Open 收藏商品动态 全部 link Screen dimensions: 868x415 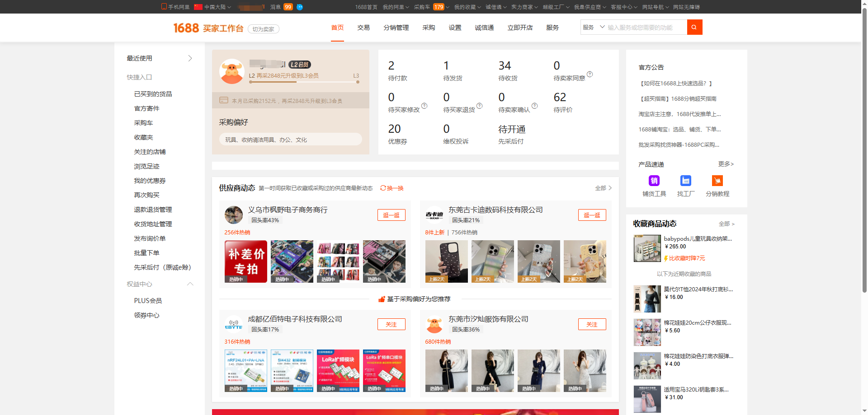[726, 224]
